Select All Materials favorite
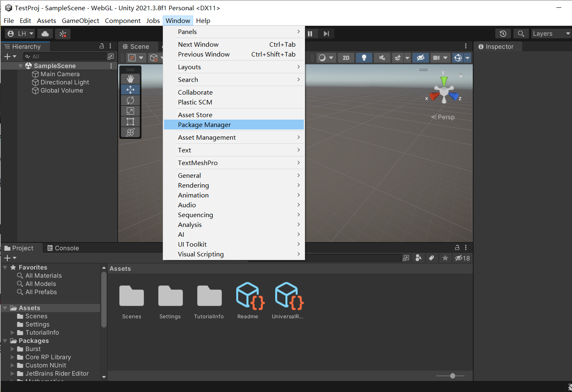572x392 pixels. (43, 276)
